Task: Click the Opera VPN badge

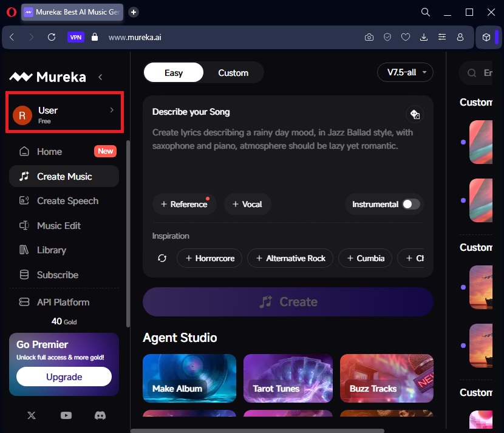Action: [75, 37]
